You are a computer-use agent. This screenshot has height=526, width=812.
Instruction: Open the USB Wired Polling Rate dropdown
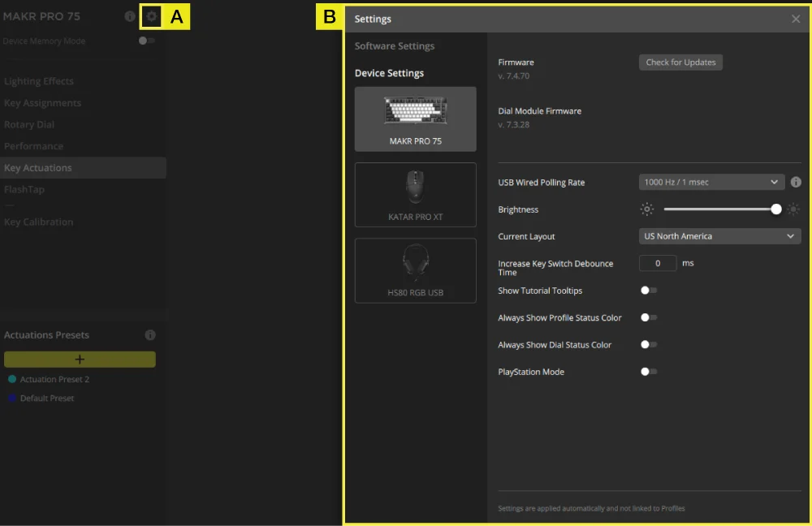(710, 182)
